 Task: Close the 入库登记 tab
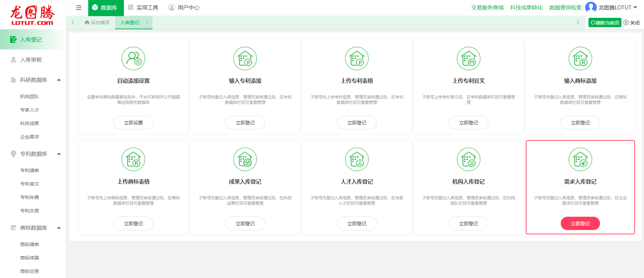point(147,23)
